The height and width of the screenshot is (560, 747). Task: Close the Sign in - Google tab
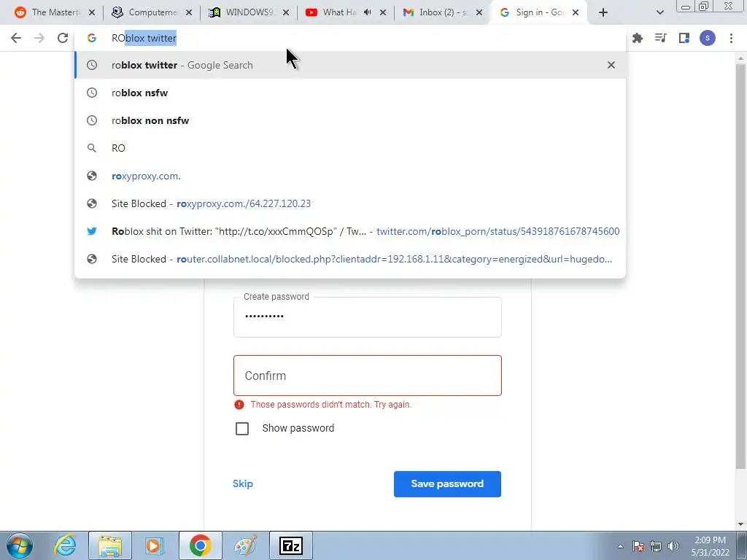pos(576,13)
